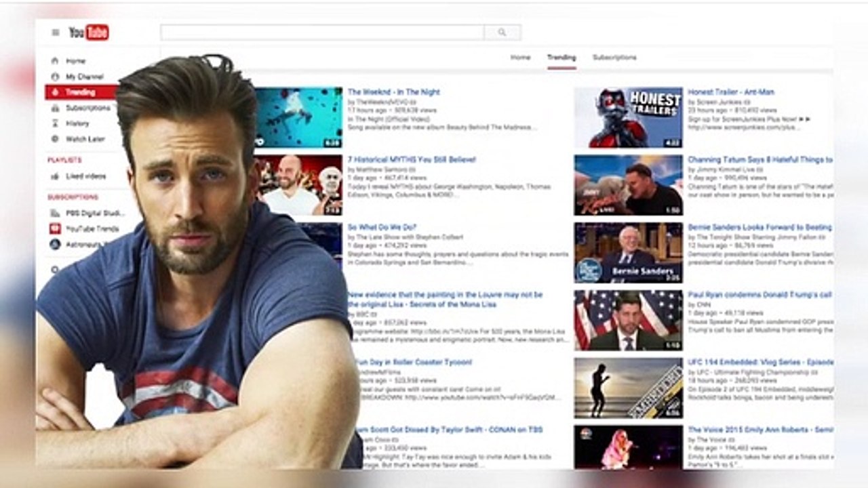Click the Home icon in the sidebar
Screen dimensions: 868x488
point(55,61)
